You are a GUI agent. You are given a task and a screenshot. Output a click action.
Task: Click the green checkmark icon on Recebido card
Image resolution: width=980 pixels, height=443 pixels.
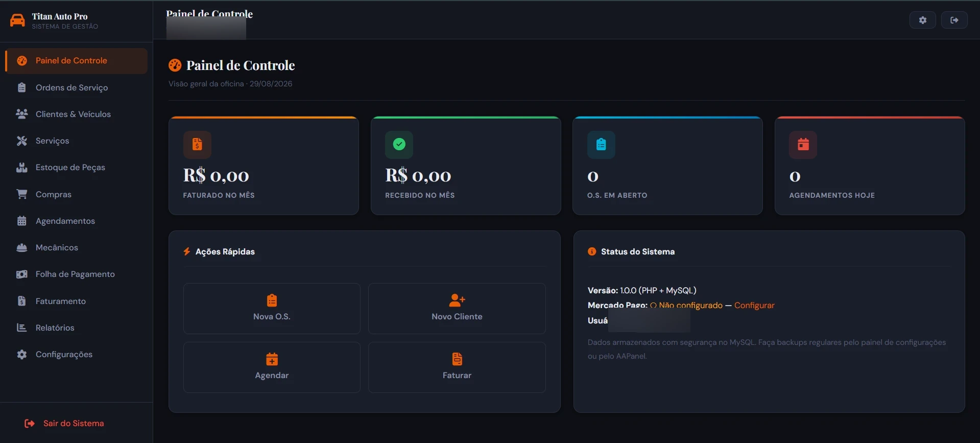[x=399, y=145]
